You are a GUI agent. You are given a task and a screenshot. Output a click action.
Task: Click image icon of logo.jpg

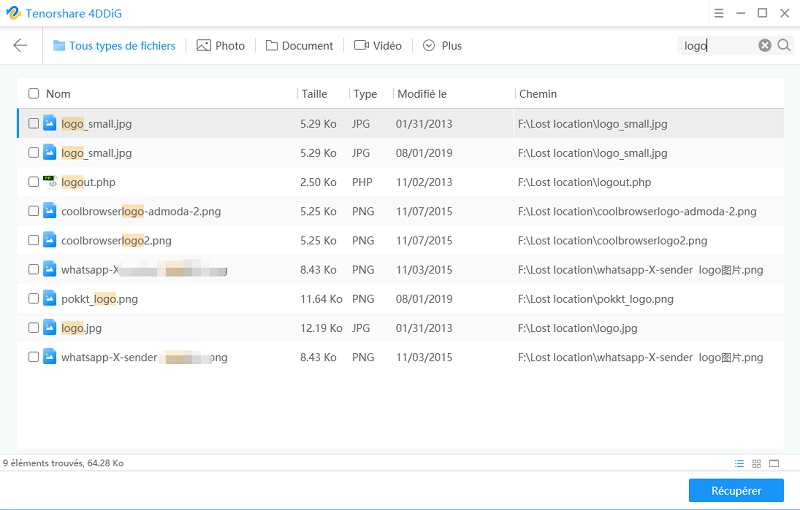pyautogui.click(x=49, y=327)
